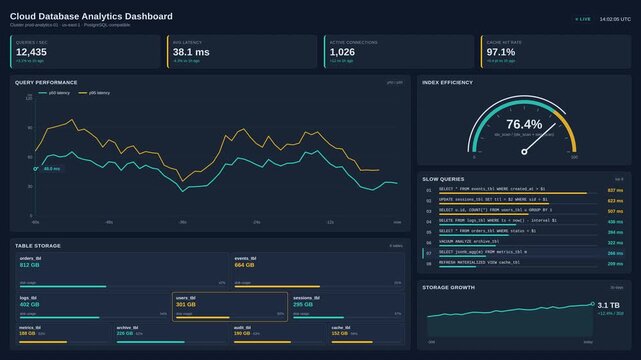641x360 pixels.
Task: Open the Queries / Sec card showing 12,435
Action: pyautogui.click(x=85, y=51)
